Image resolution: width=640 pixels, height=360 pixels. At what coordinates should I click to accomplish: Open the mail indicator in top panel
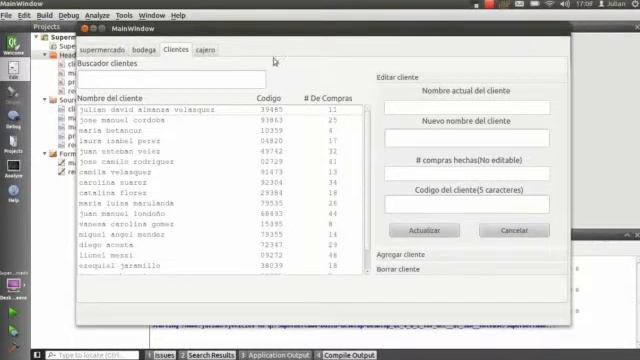click(x=519, y=4)
